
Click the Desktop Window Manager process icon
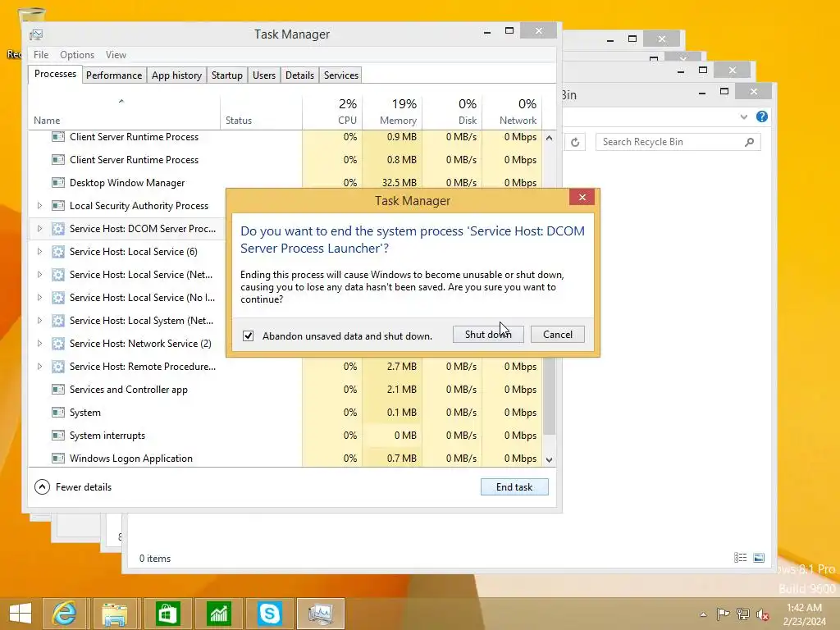pyautogui.click(x=58, y=183)
